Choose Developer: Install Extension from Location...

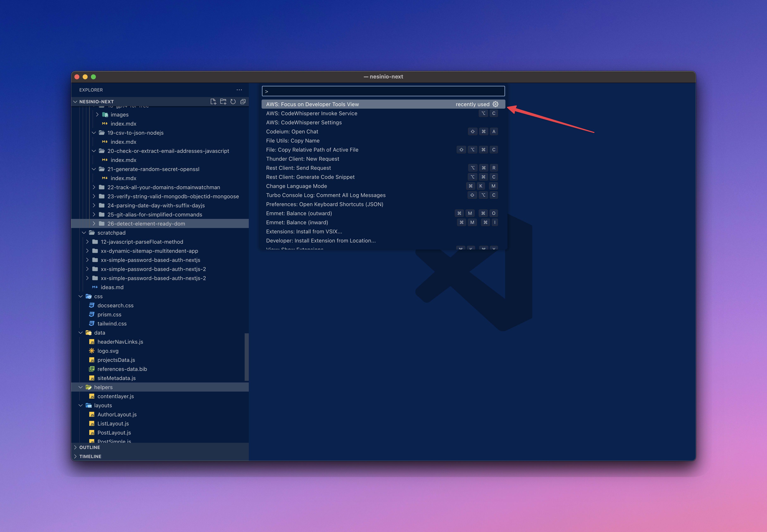(383, 241)
